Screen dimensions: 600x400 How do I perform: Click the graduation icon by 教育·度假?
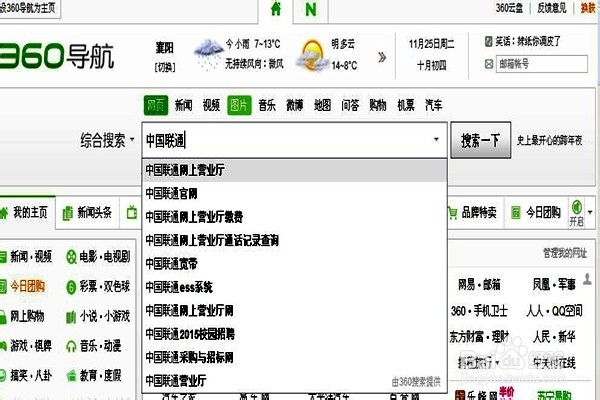point(71,376)
